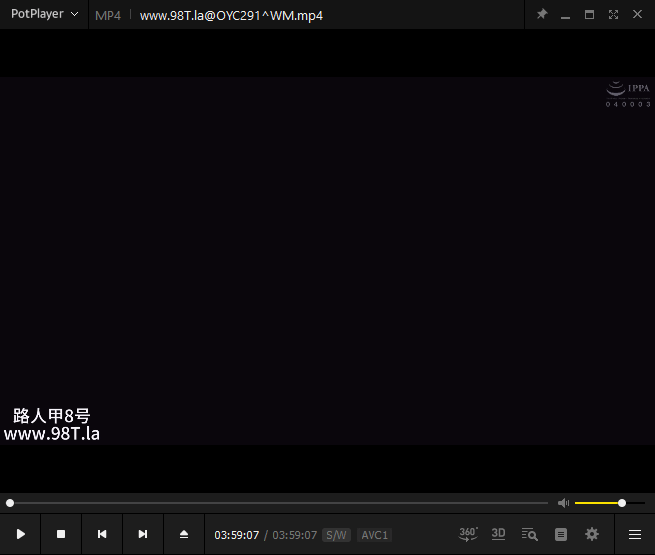655x555 pixels.
Task: Open the chapter/bookmark search icon
Action: point(530,535)
